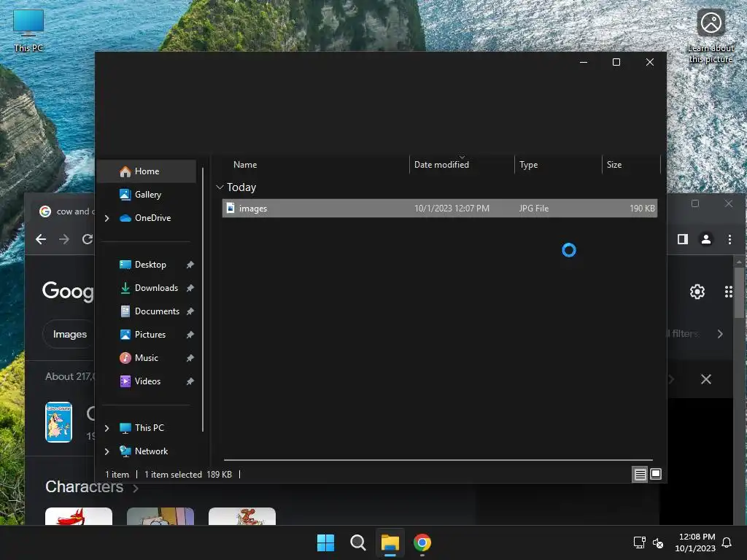Open the Videos quick access folder
This screenshot has width=747, height=560.
(147, 381)
